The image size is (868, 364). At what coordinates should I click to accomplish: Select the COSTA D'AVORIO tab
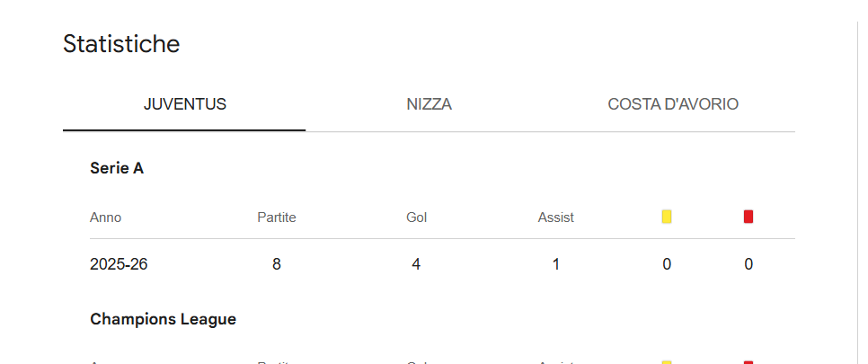(673, 105)
